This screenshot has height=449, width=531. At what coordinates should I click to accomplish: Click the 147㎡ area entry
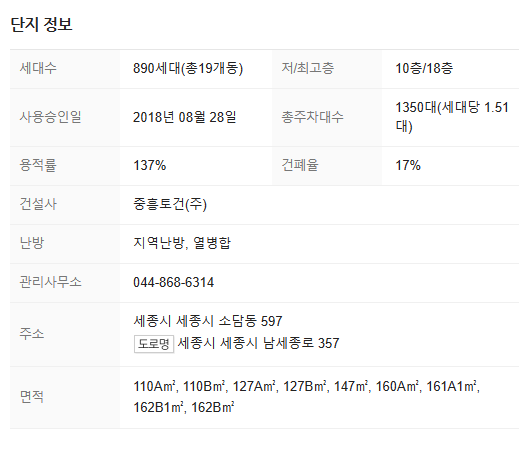tap(351, 386)
